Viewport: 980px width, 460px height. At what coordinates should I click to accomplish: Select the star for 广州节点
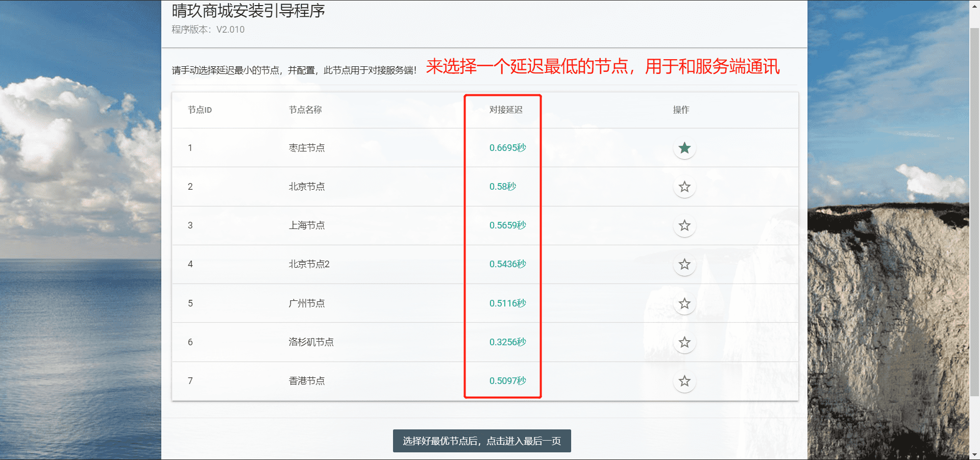click(x=684, y=303)
